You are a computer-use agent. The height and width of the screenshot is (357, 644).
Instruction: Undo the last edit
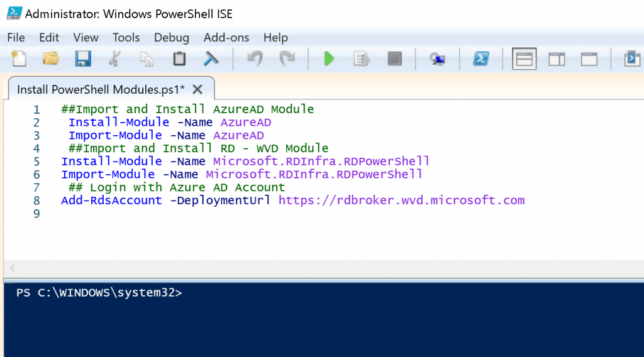255,59
